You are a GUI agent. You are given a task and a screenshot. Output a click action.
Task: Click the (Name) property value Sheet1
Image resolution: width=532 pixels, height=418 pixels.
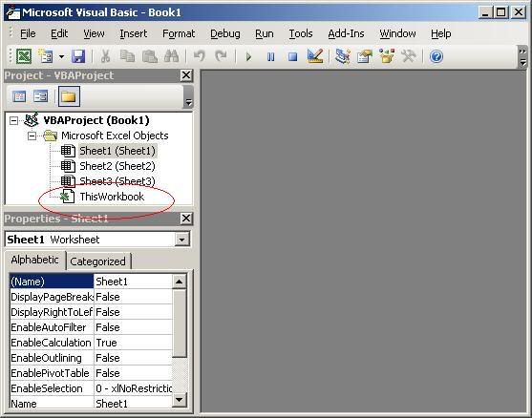[x=133, y=282]
